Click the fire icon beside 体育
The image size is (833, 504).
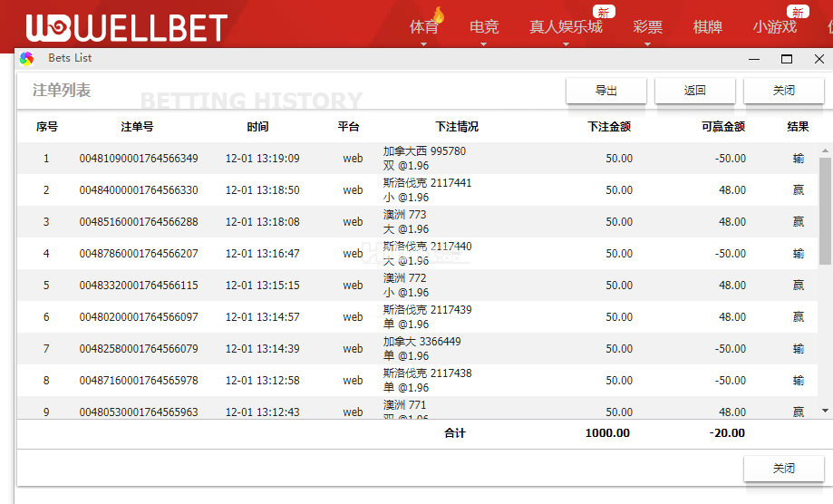pos(439,15)
